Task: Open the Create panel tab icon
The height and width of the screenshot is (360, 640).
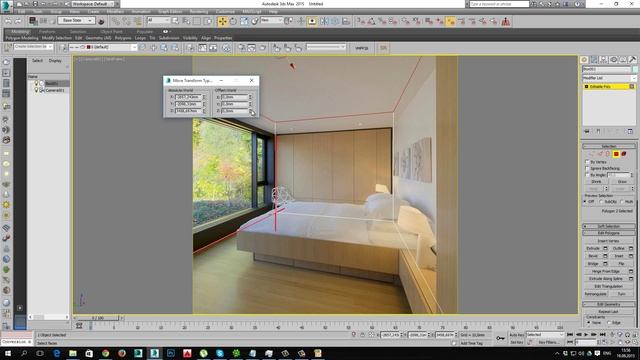Action: tap(584, 60)
